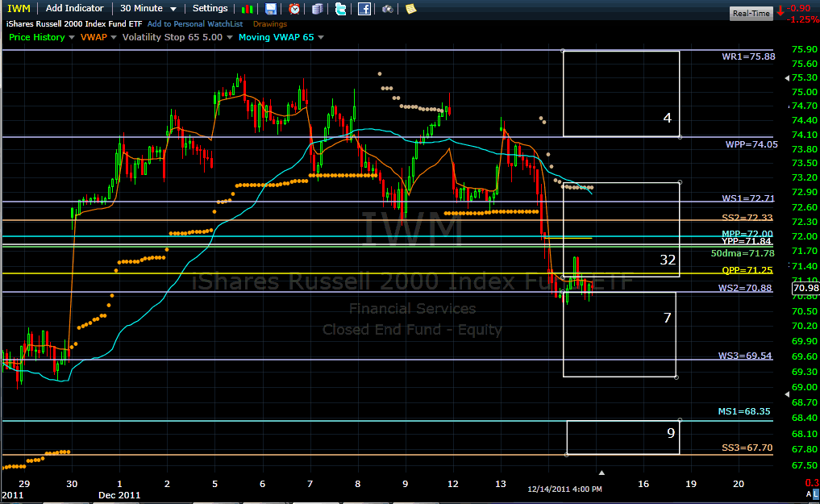
Task: Open the Drawings link
Action: (x=270, y=24)
